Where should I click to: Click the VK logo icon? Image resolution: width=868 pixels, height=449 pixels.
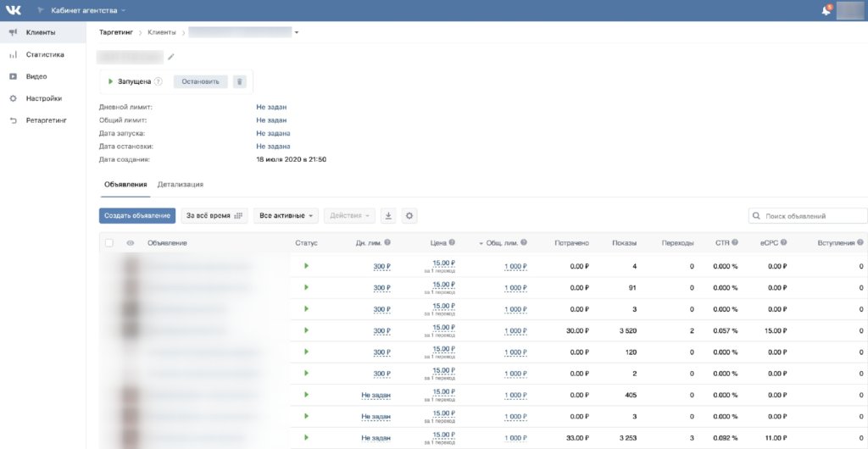14,10
